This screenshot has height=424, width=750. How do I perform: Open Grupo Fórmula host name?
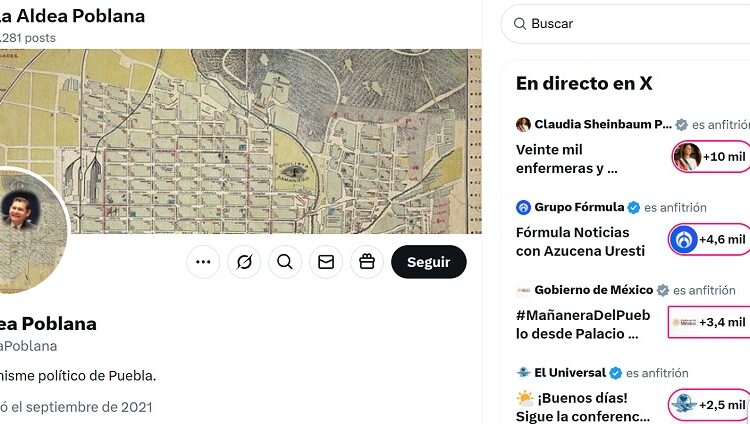pyautogui.click(x=579, y=207)
